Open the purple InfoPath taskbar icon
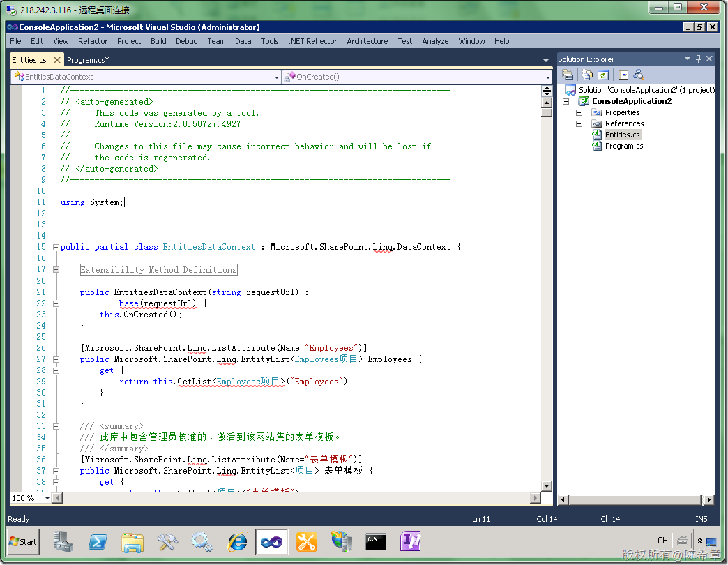728x565 pixels. click(x=411, y=542)
